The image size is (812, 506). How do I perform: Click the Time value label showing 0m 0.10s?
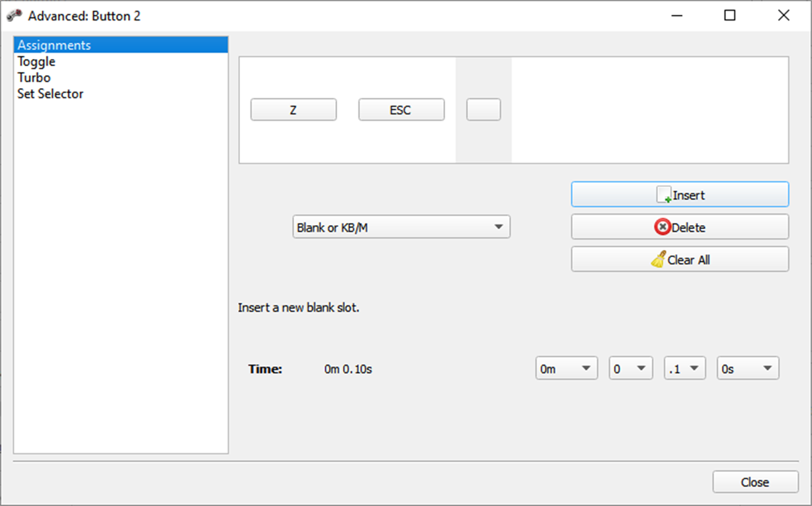click(x=347, y=369)
